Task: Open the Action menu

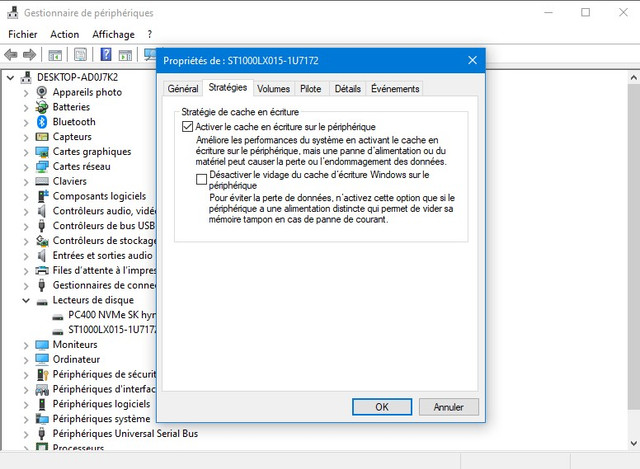Action: point(64,34)
